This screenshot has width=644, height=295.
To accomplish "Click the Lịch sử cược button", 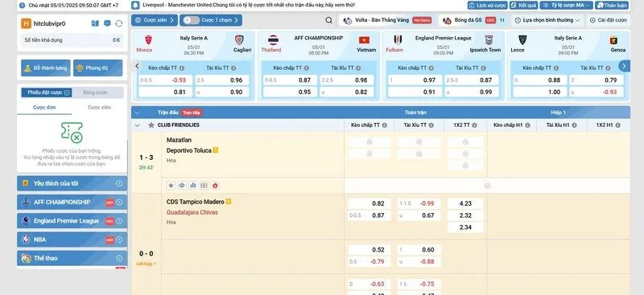I will pyautogui.click(x=487, y=6).
